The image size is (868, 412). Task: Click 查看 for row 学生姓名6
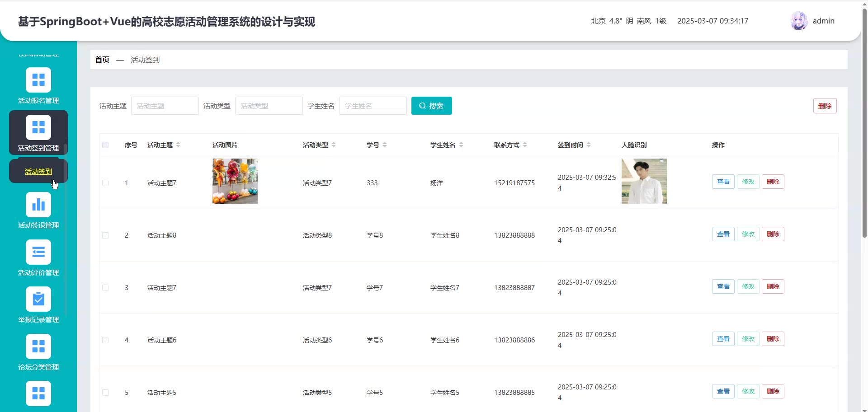[723, 339]
